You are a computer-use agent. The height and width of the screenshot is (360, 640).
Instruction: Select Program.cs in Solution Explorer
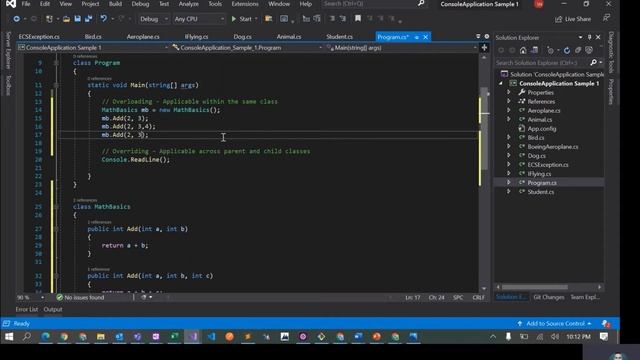click(542, 182)
